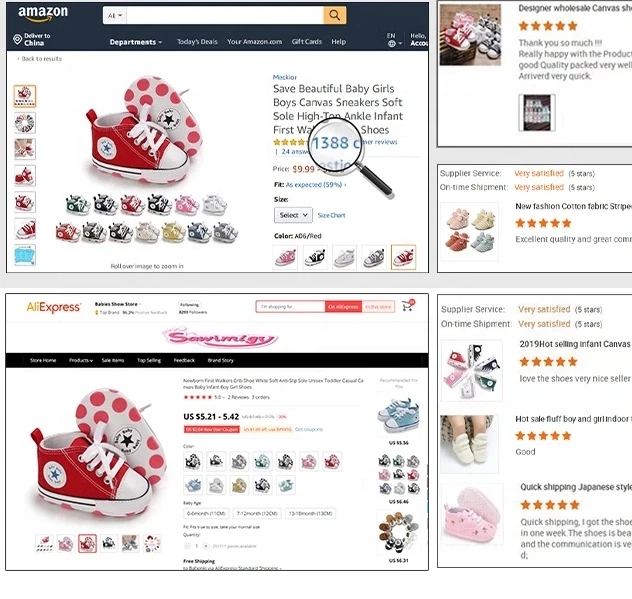Click the language globe icon
The width and height of the screenshot is (632, 599).
coord(391,44)
